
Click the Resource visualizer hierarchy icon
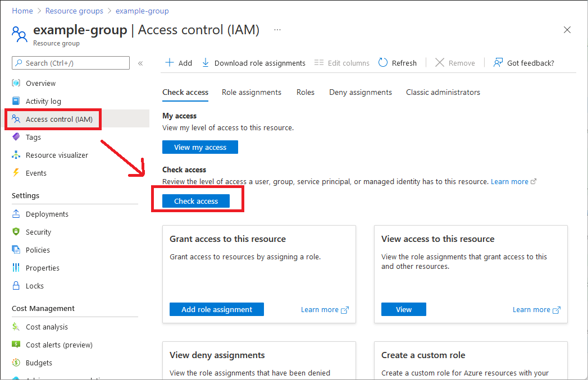click(x=16, y=155)
